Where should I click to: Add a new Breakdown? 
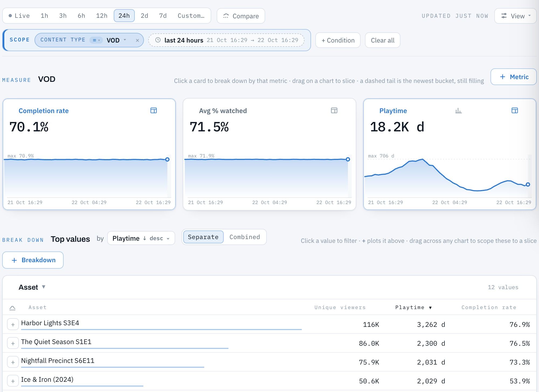coord(33,260)
